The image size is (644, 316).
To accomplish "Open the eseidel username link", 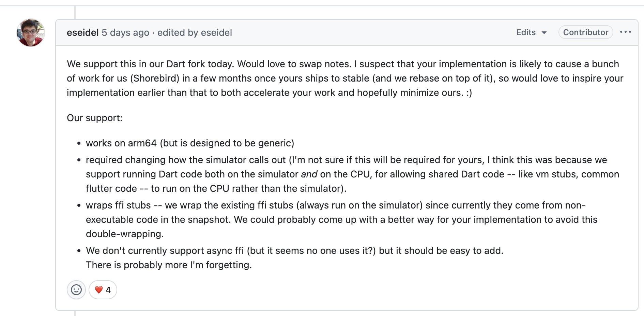I will 82,32.
